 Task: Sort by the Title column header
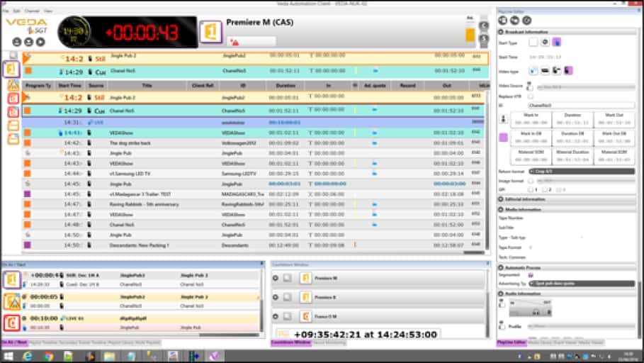click(147, 86)
